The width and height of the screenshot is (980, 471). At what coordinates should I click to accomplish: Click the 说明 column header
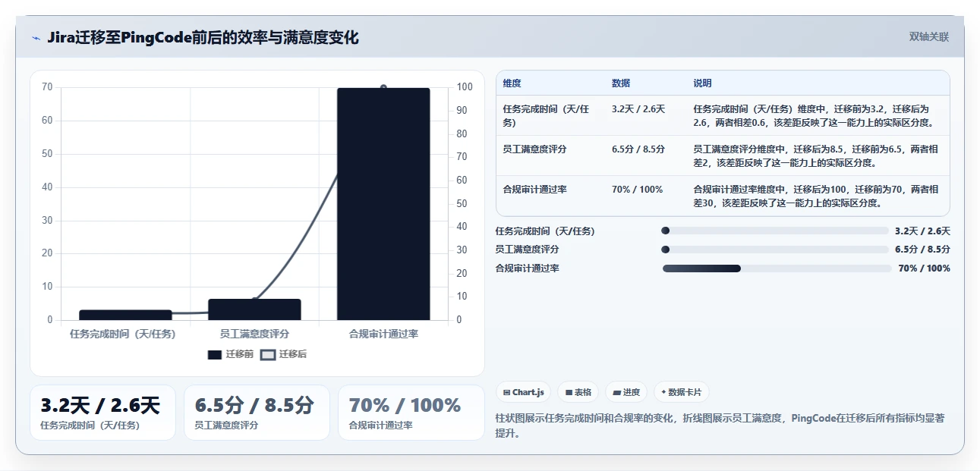(702, 83)
